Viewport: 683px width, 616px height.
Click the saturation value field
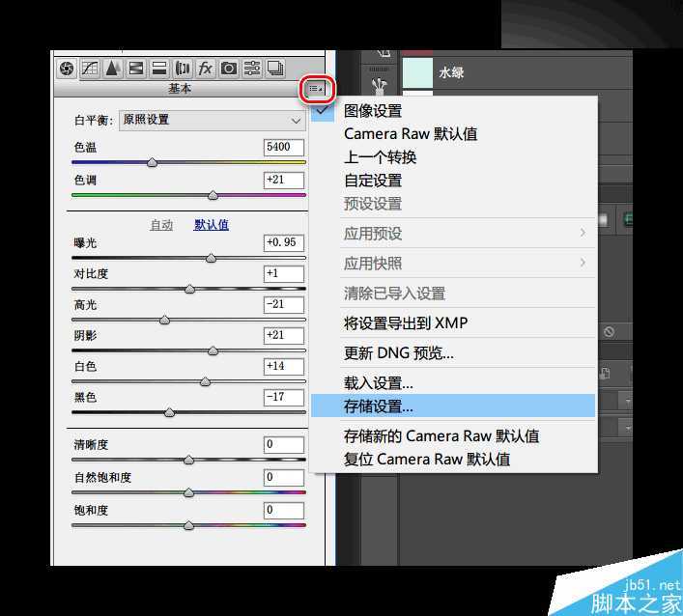coord(284,510)
